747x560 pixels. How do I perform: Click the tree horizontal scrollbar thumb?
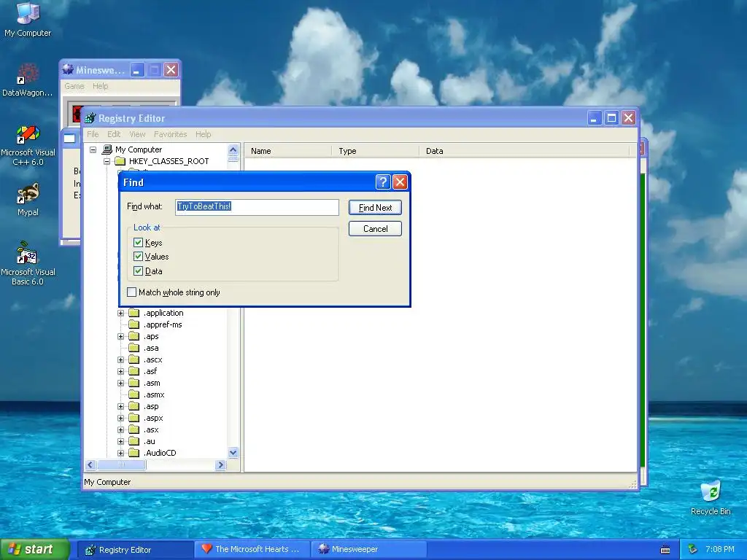click(122, 464)
